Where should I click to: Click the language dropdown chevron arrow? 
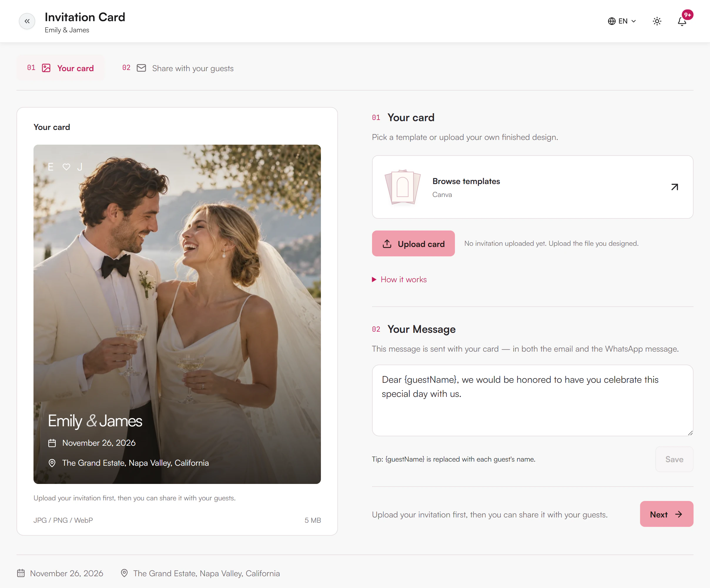pos(634,21)
